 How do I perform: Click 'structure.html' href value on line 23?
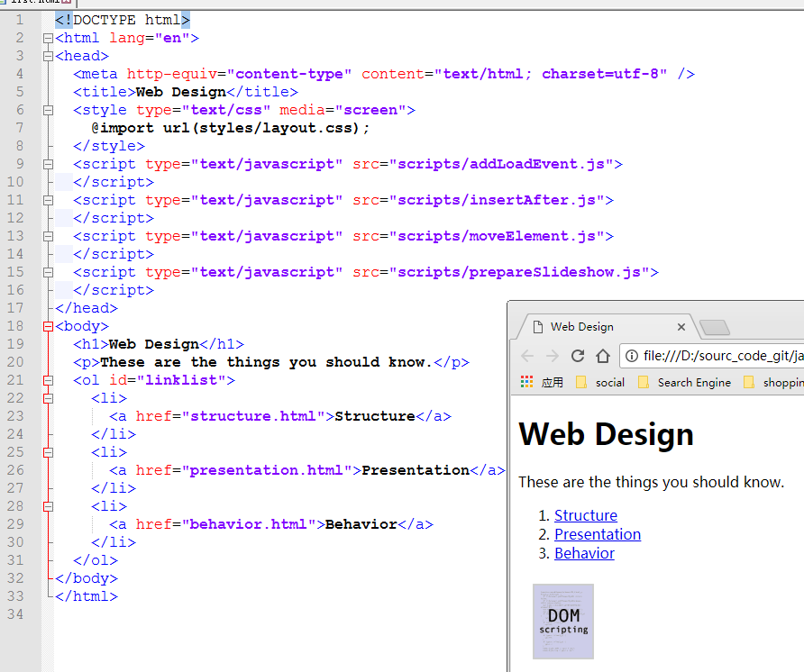252,416
